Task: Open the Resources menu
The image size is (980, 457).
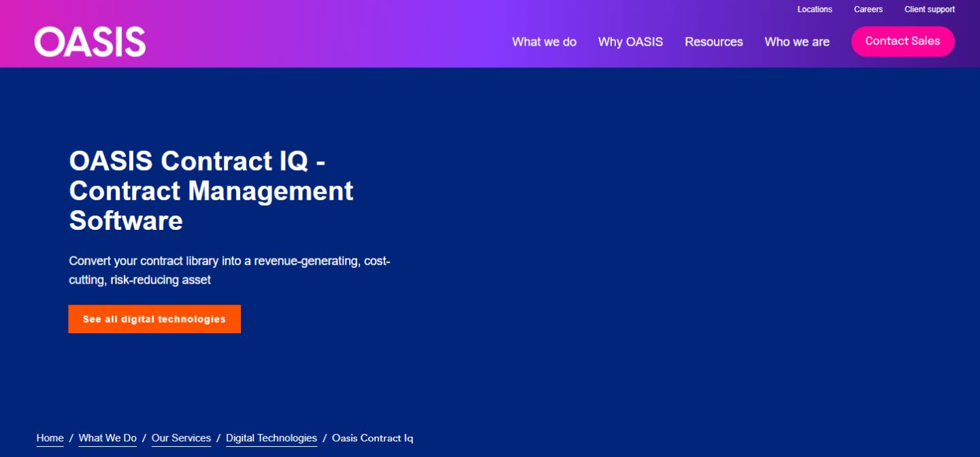Action: point(714,42)
